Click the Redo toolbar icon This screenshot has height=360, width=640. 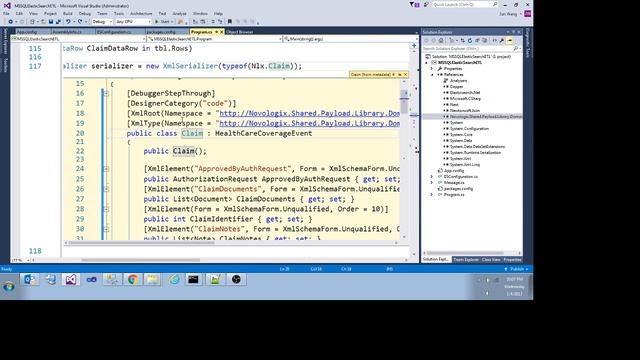pos(80,22)
